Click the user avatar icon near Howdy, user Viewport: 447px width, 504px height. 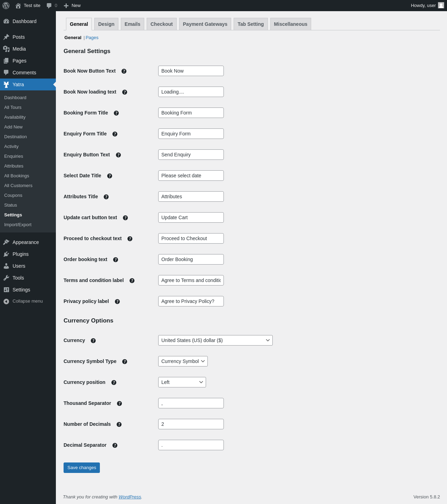[x=441, y=5]
